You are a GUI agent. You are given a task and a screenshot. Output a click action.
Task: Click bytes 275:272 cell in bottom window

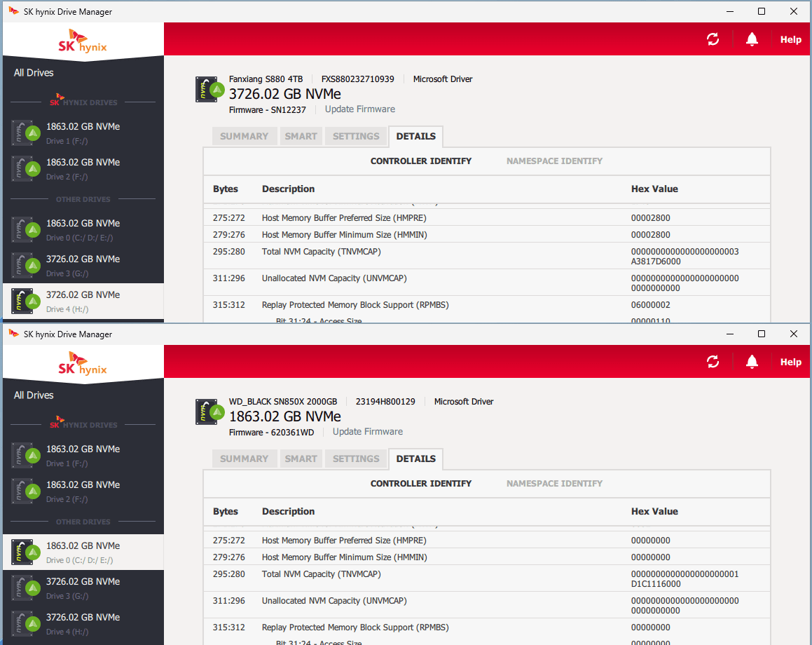coord(229,541)
